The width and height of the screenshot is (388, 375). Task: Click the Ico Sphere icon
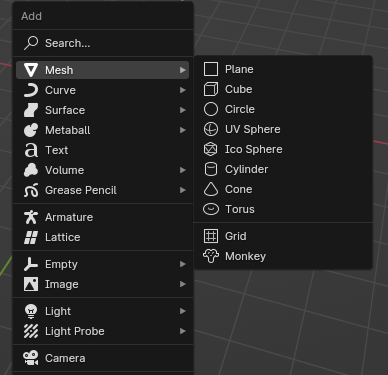tap(211, 149)
